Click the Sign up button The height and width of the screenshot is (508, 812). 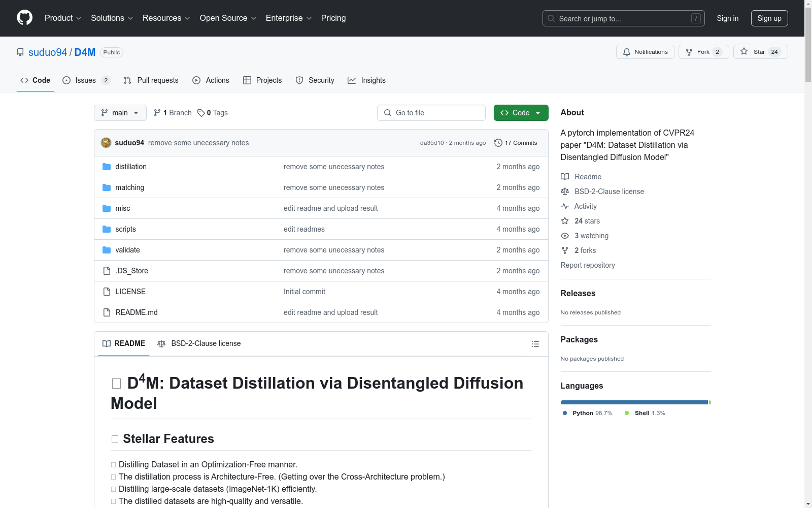769,18
